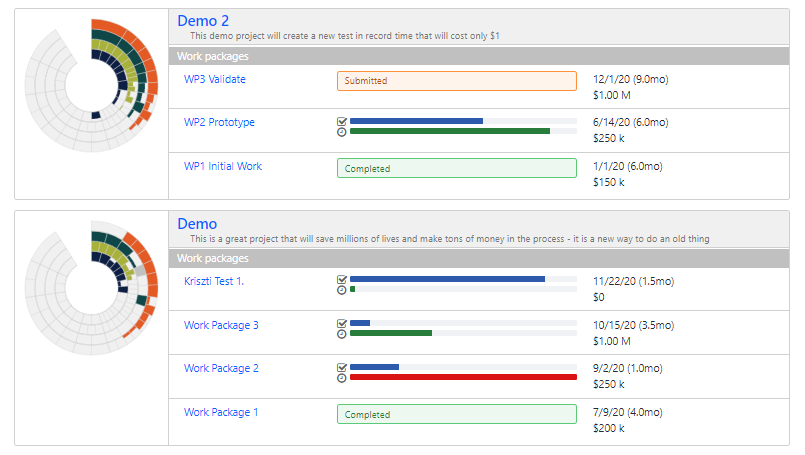Image resolution: width=805 pixels, height=455 pixels.
Task: Click the clock icon for Work Package 2
Action: (x=342, y=377)
